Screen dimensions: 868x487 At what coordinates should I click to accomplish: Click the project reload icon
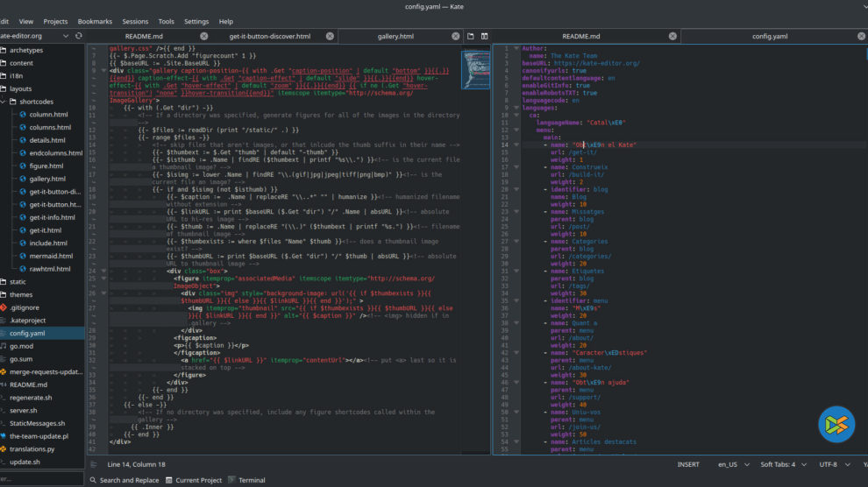coord(79,36)
